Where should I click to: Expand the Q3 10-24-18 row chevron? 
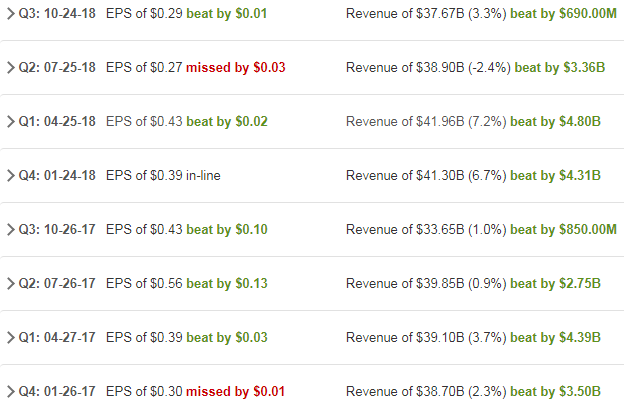(x=10, y=14)
